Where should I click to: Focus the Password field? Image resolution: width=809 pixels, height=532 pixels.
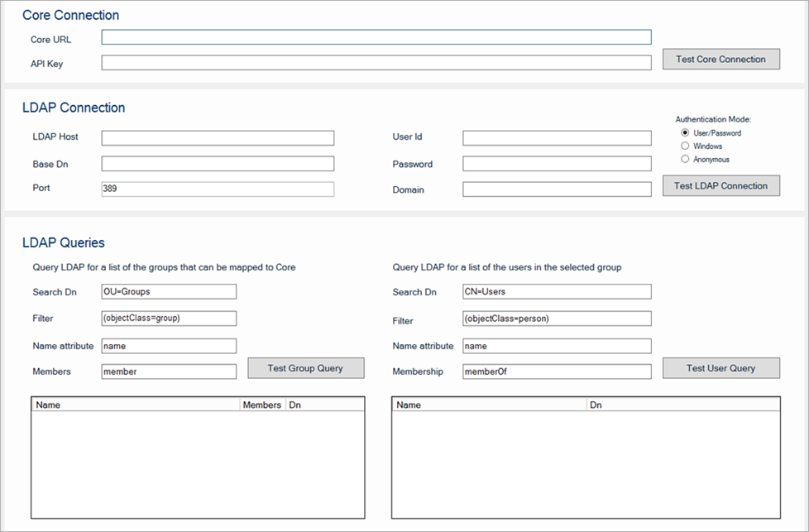(557, 164)
